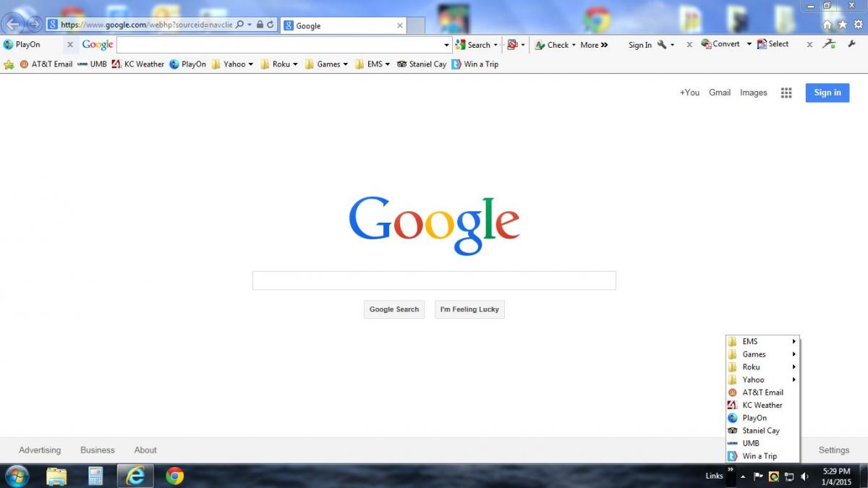Choose AT&T Email in the Links popup menu
The width and height of the screenshot is (868, 488).
(762, 393)
